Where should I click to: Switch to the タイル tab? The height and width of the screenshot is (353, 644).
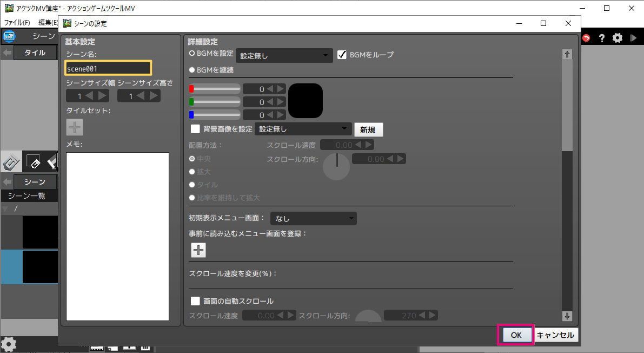click(x=35, y=53)
